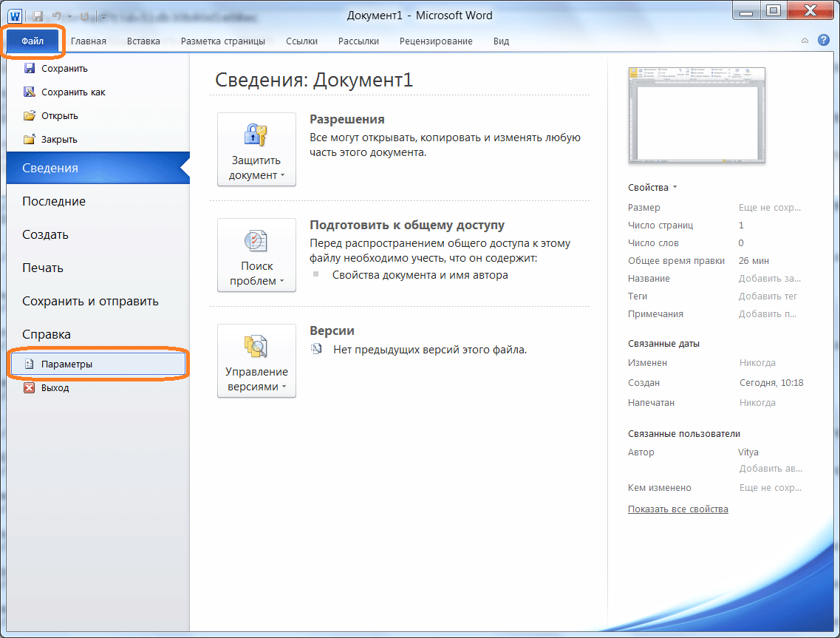The image size is (840, 638).
Task: Click the Число слов label
Action: coord(653,243)
